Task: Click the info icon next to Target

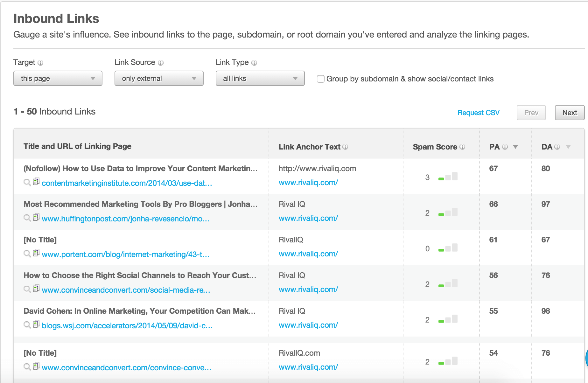Action: (40, 63)
